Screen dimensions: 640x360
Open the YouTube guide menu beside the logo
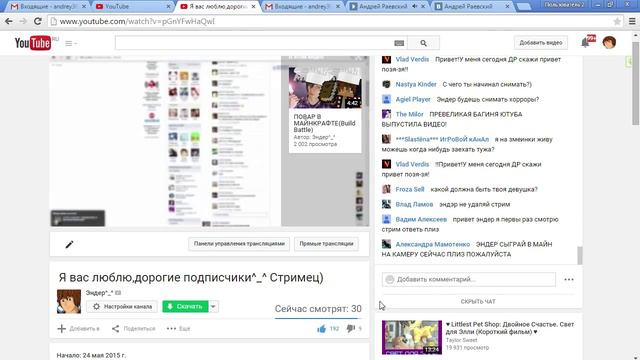71,43
